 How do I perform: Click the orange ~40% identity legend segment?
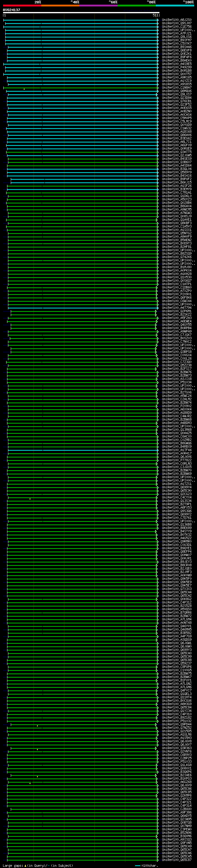click(x=60, y=6)
